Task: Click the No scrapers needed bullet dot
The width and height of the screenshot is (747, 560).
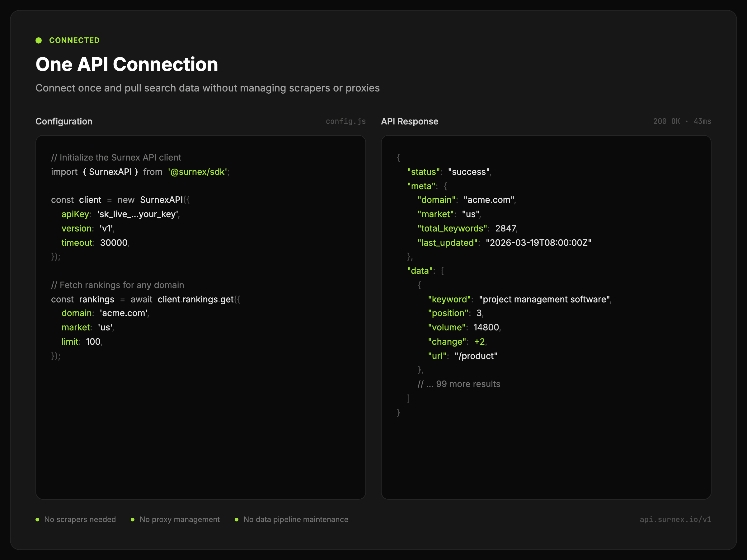Action: click(37, 520)
